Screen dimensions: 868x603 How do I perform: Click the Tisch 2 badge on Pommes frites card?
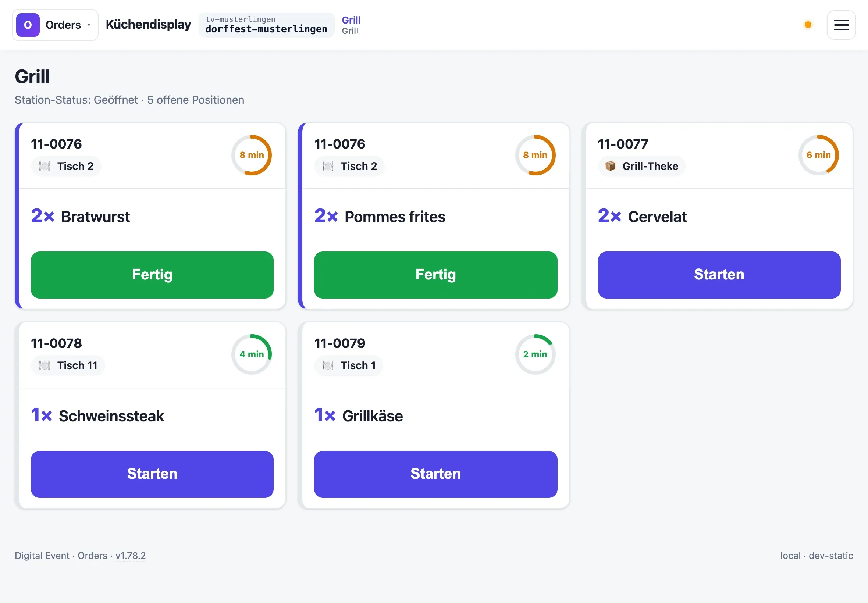pyautogui.click(x=349, y=166)
